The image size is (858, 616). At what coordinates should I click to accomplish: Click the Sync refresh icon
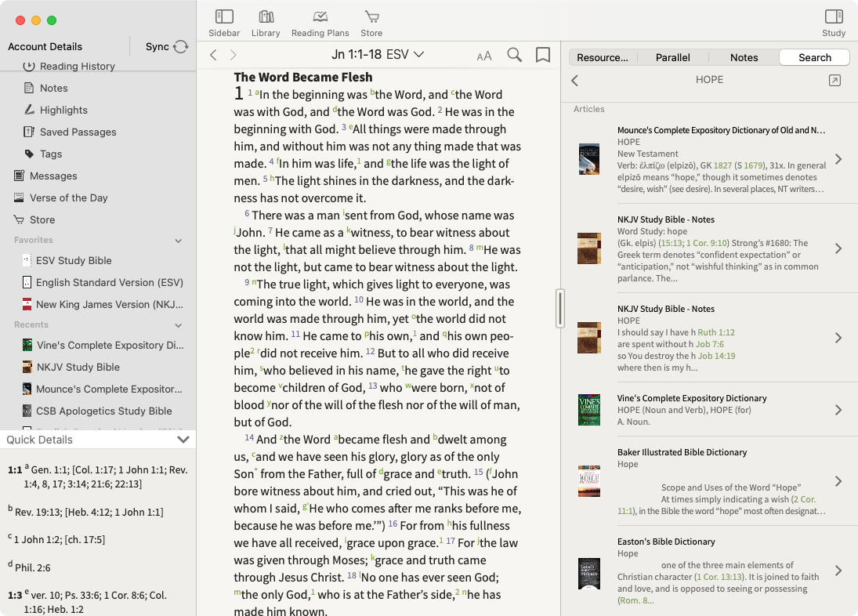pos(180,47)
